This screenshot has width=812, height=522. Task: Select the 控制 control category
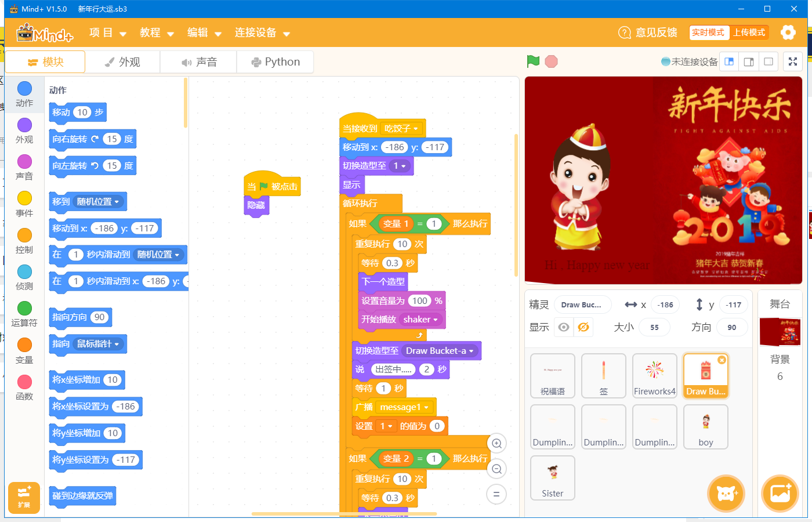coord(24,241)
